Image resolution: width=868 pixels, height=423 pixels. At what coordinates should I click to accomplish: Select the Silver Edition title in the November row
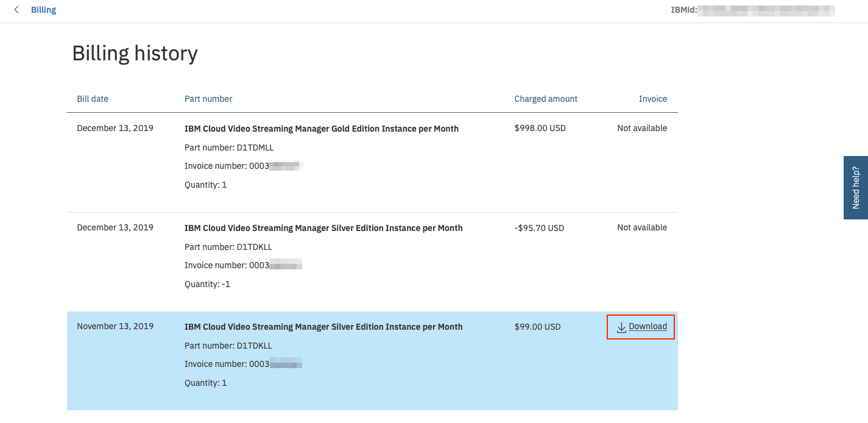pyautogui.click(x=323, y=327)
